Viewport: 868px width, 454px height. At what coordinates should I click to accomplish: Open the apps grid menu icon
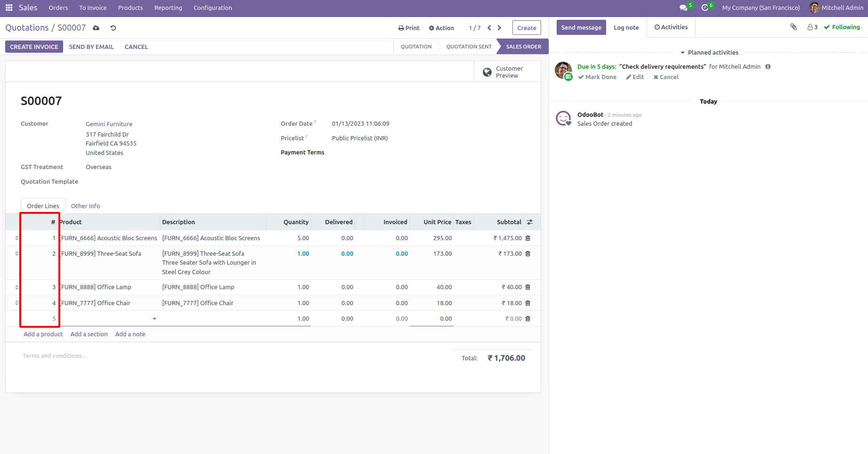click(9, 8)
